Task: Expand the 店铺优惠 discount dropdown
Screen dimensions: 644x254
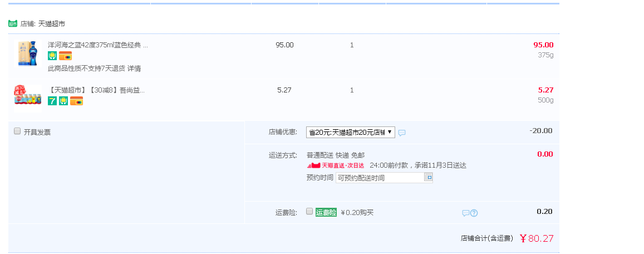Action: [351, 133]
